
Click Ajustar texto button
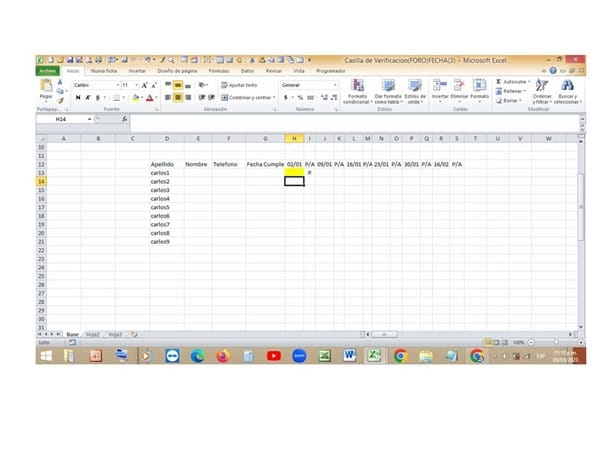[x=240, y=85]
